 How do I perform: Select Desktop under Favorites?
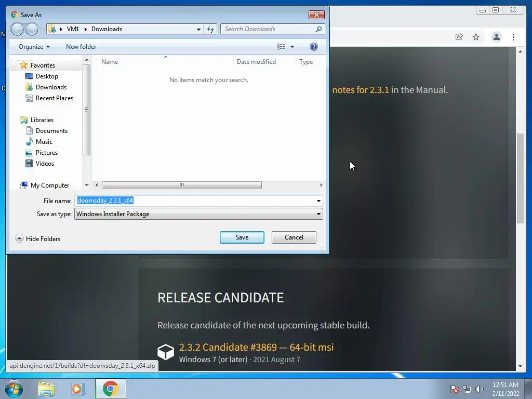pos(47,76)
